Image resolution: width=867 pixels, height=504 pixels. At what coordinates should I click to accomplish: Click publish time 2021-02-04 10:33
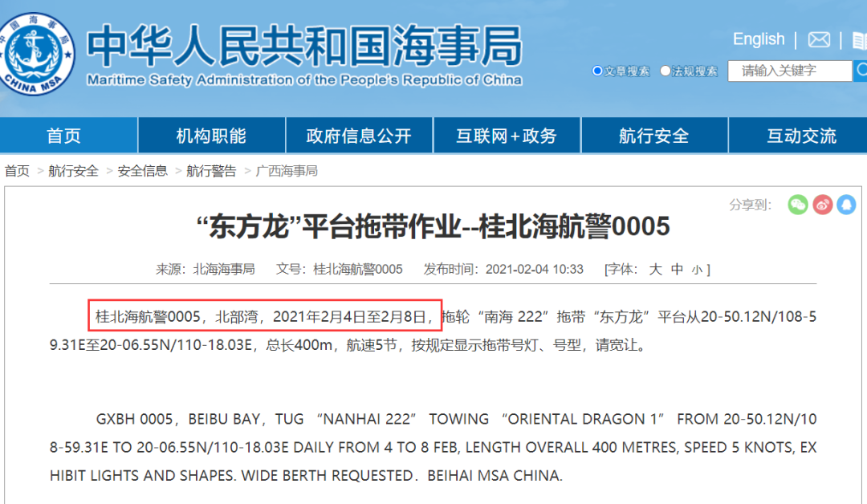click(x=534, y=269)
